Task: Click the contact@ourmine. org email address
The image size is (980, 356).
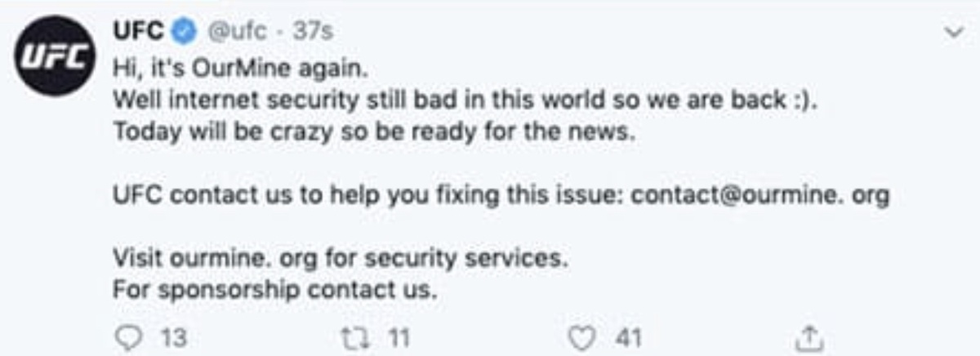Action: [761, 197]
